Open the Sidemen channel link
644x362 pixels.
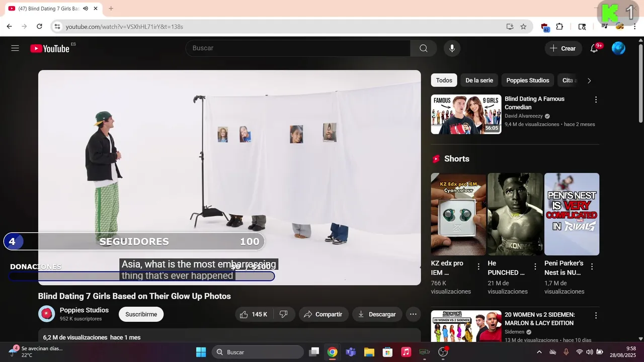pyautogui.click(x=515, y=332)
